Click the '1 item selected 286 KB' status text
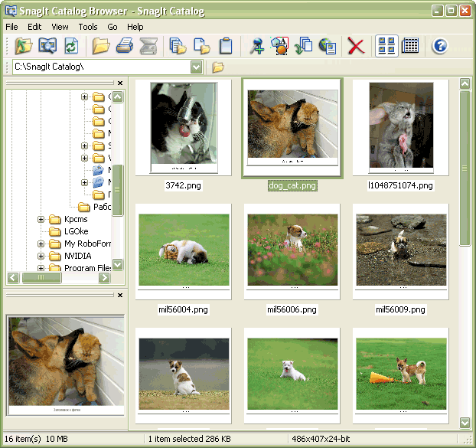This screenshot has width=476, height=448. pyautogui.click(x=190, y=439)
